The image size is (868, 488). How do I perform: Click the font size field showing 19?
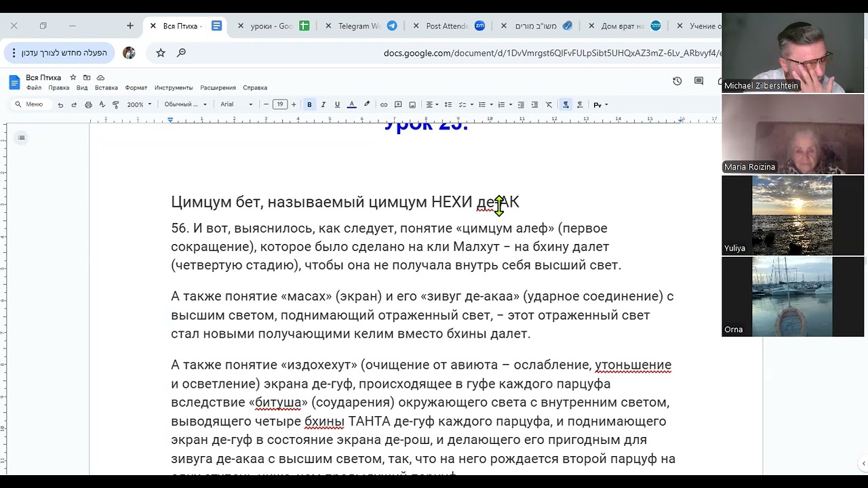coord(280,104)
